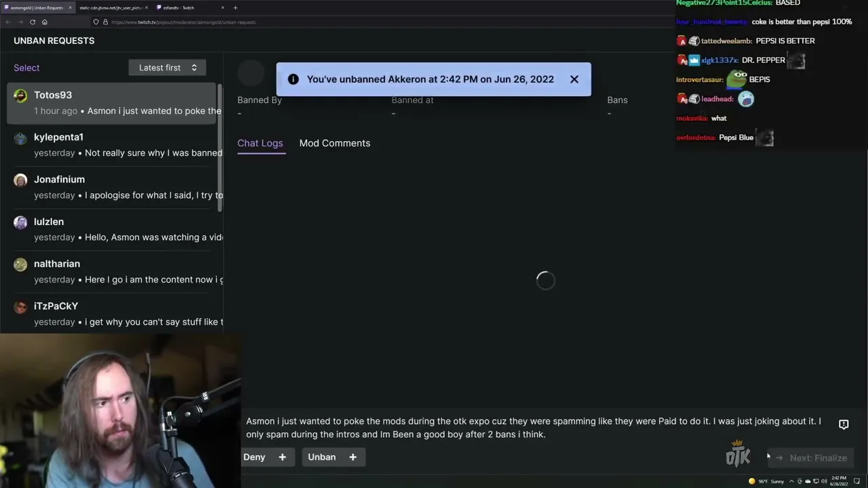Click the OneDrive cloud icon in the system tray
Screen dimensions: 868x488
[x=808, y=481]
